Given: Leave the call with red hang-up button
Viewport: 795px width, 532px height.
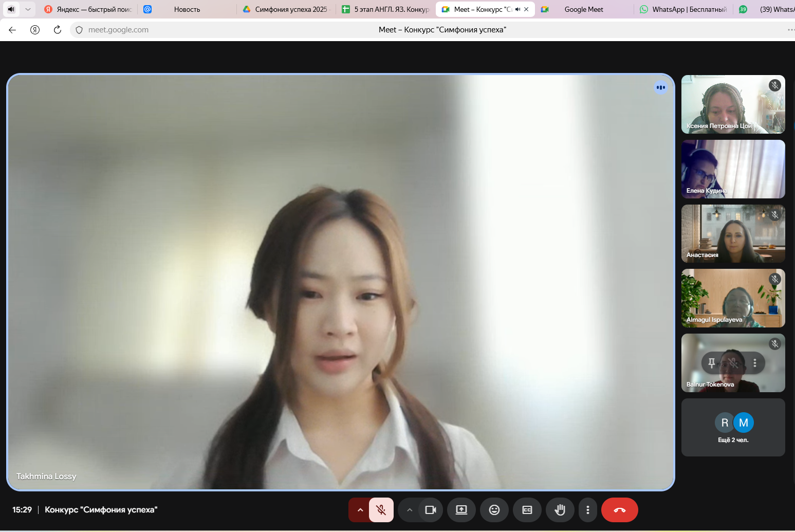Looking at the screenshot, I should (619, 510).
